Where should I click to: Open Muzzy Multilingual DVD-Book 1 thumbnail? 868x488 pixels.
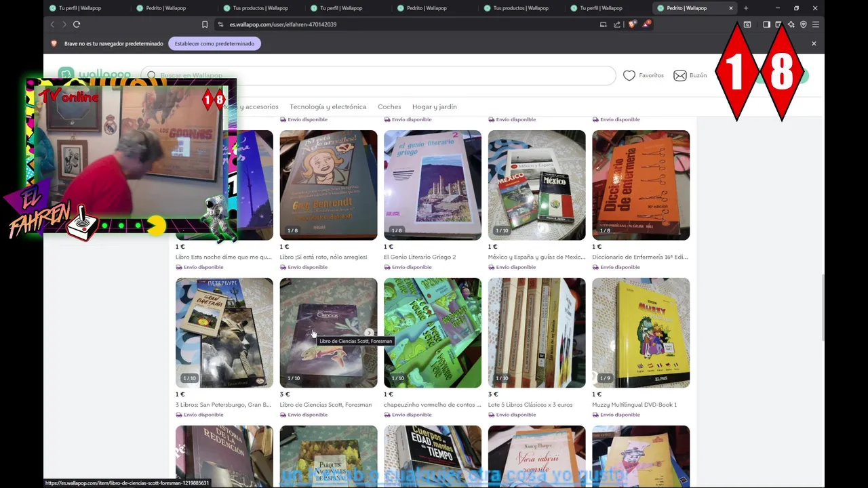pos(641,333)
